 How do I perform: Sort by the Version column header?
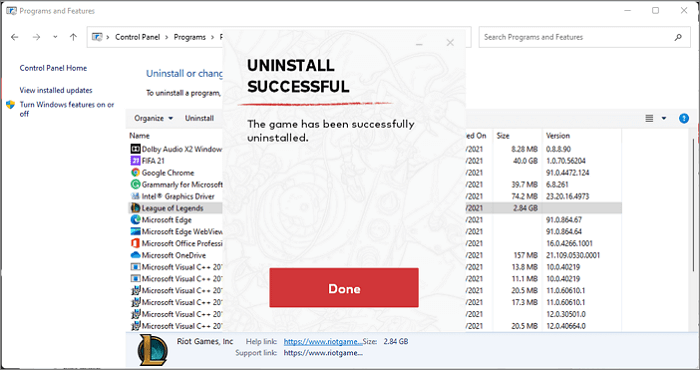[558, 135]
